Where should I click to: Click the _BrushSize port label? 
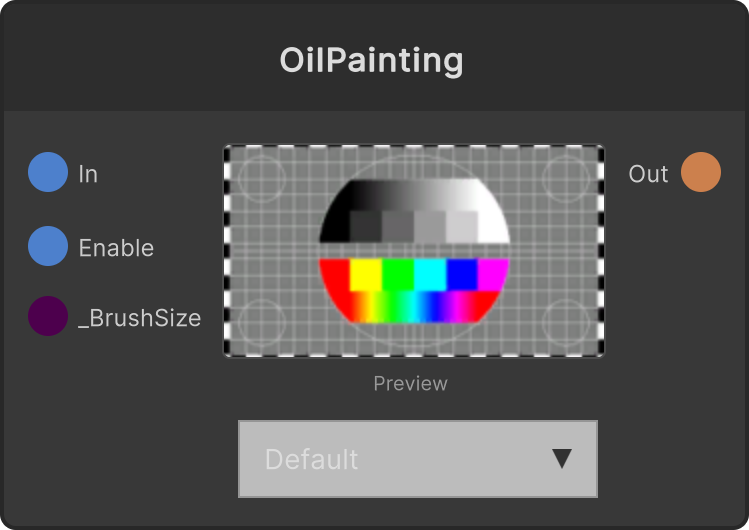[139, 318]
